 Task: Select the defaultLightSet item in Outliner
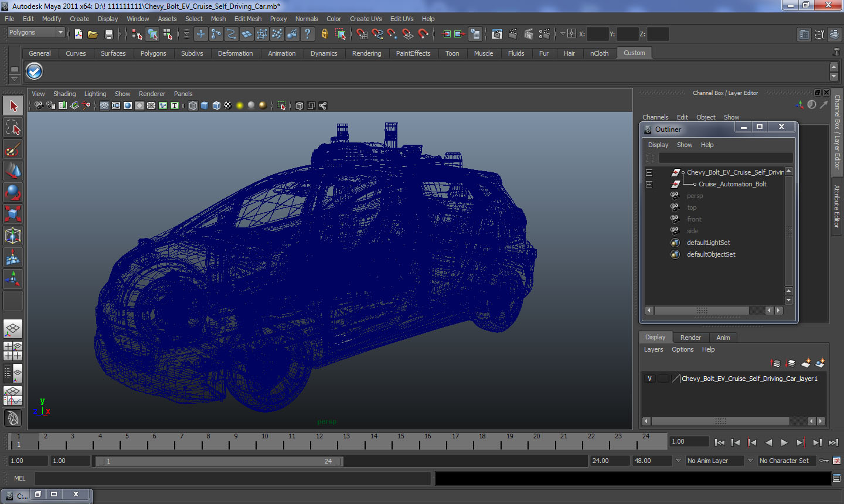coord(708,243)
